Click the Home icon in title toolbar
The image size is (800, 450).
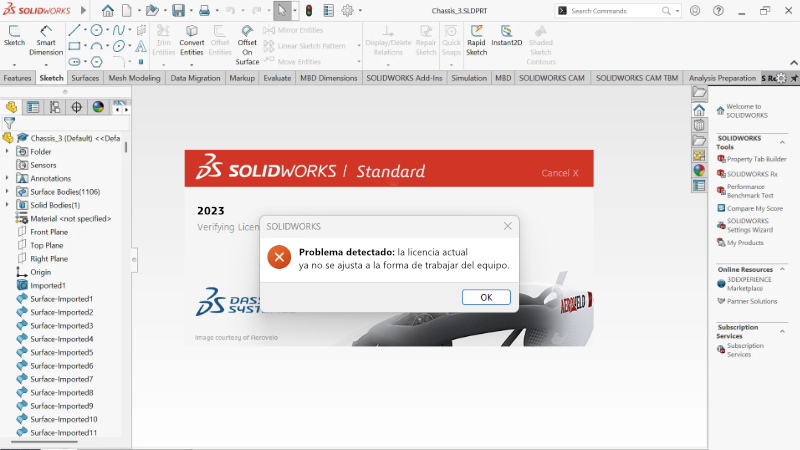pyautogui.click(x=108, y=10)
